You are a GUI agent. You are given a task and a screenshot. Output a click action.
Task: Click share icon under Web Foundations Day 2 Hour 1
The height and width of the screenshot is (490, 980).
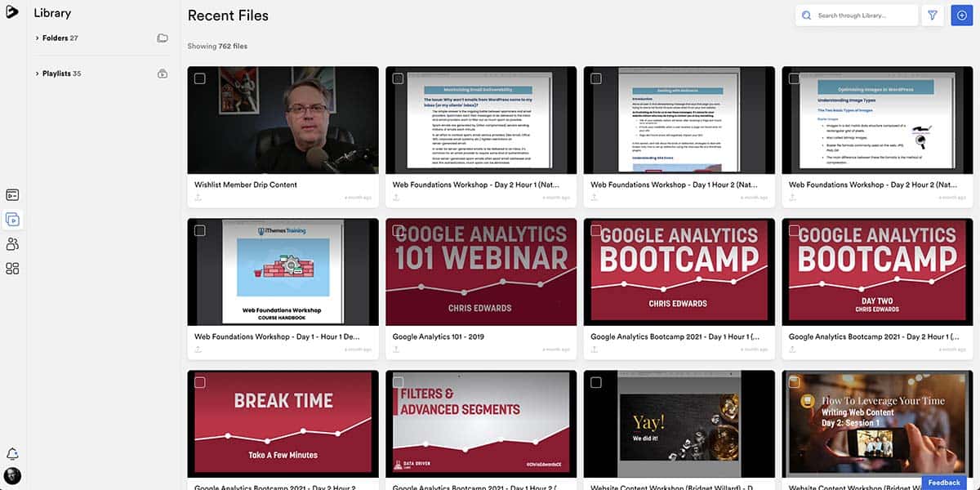tap(396, 198)
